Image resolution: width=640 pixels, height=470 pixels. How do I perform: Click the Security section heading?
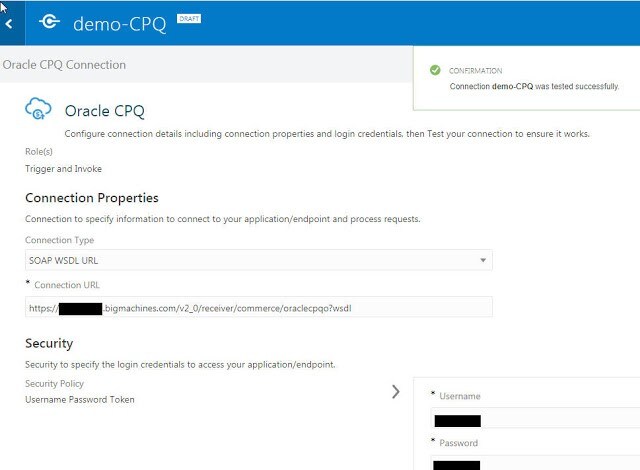pos(49,343)
